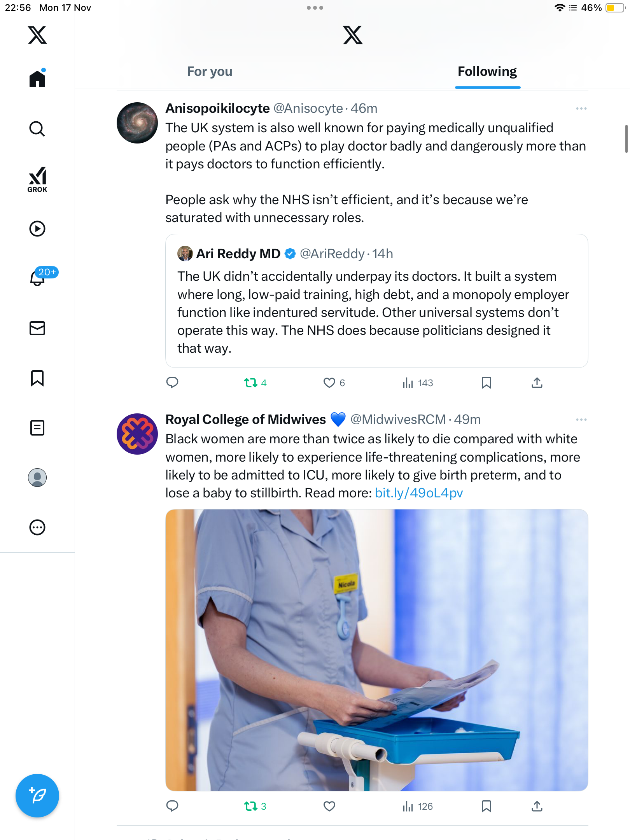Image resolution: width=630 pixels, height=840 pixels.
Task: Select the Following tab
Action: pyautogui.click(x=487, y=72)
